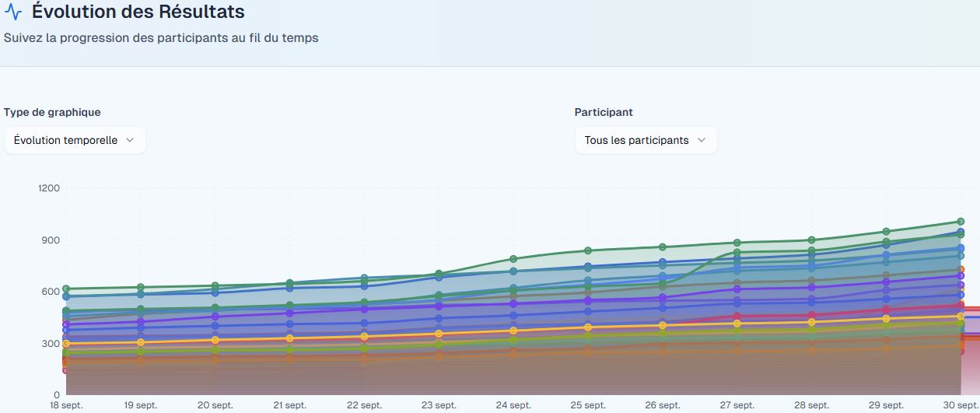Click the yellow line point at 29 sept.

pos(886,319)
